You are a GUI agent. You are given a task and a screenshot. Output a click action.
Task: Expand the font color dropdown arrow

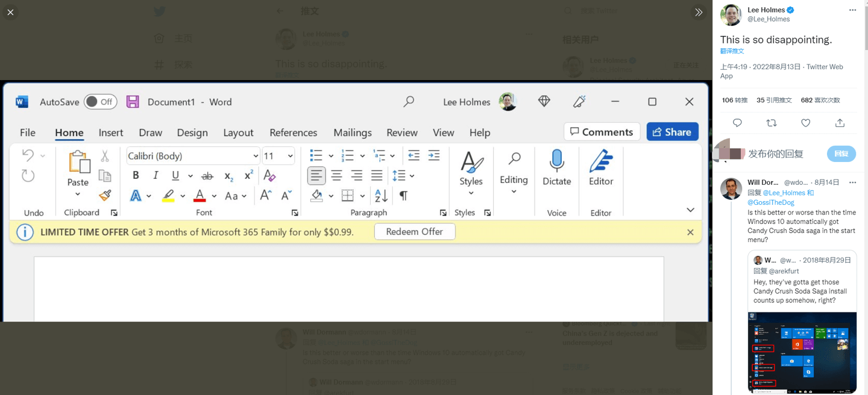pyautogui.click(x=214, y=196)
